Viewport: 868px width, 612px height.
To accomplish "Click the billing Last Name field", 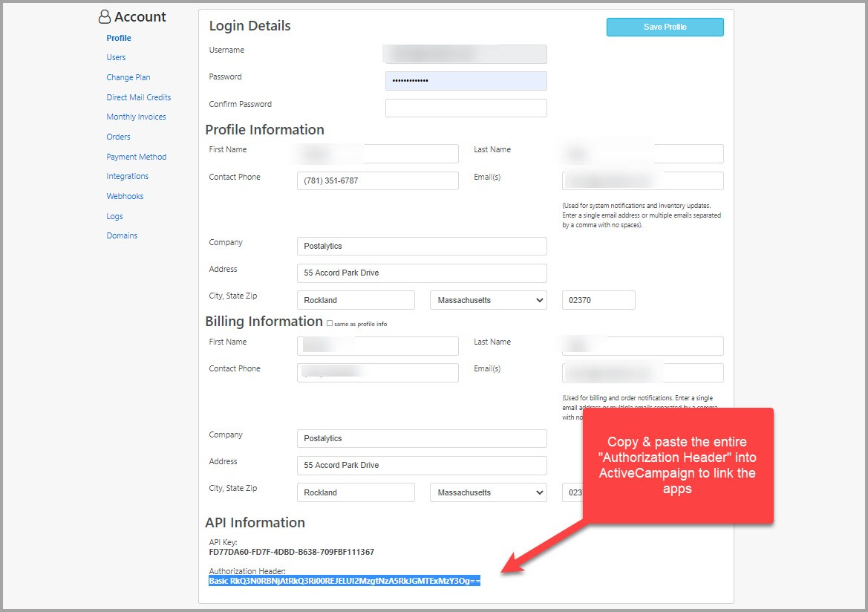I will [643, 345].
